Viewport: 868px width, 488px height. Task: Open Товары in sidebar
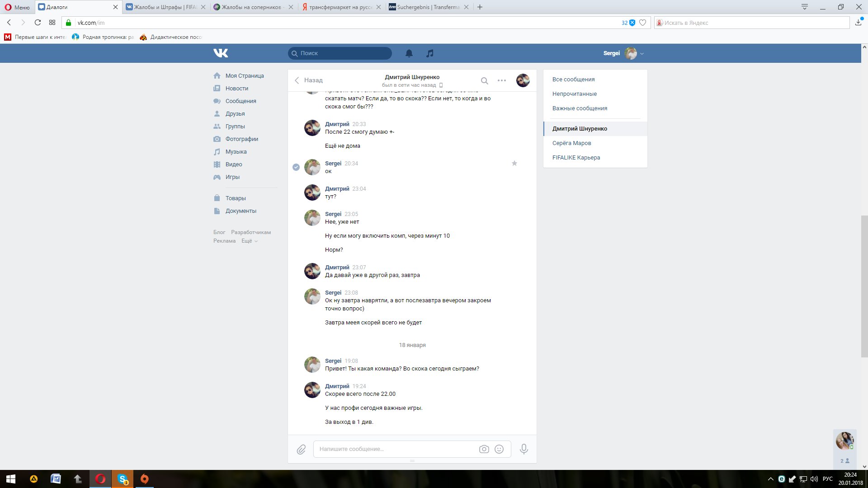236,198
